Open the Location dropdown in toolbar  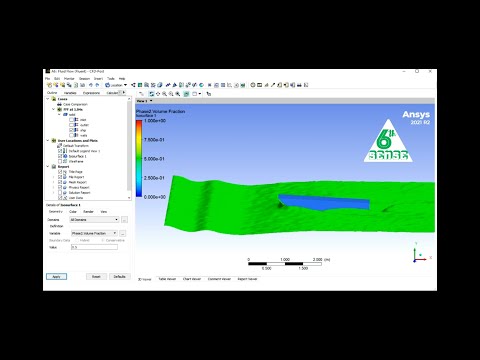tap(116, 85)
